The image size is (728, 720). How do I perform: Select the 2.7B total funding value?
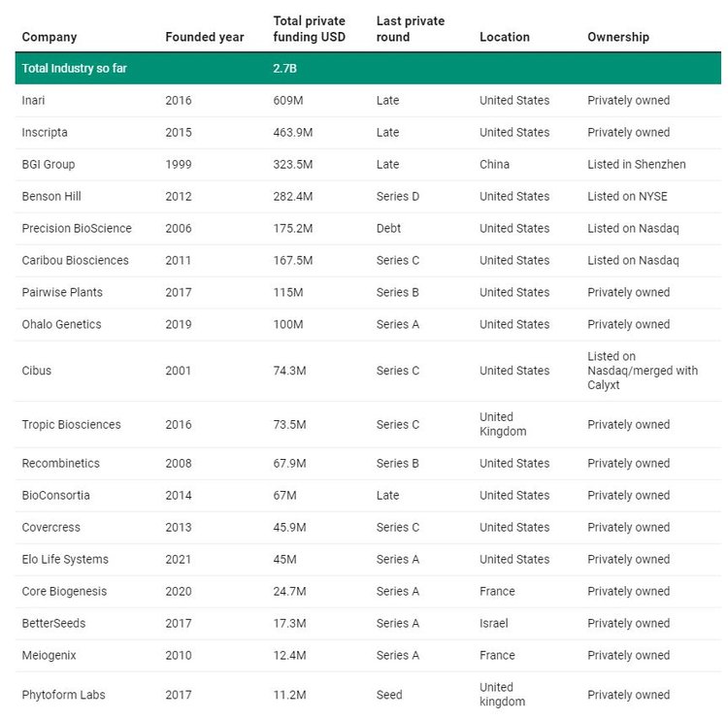(x=284, y=68)
